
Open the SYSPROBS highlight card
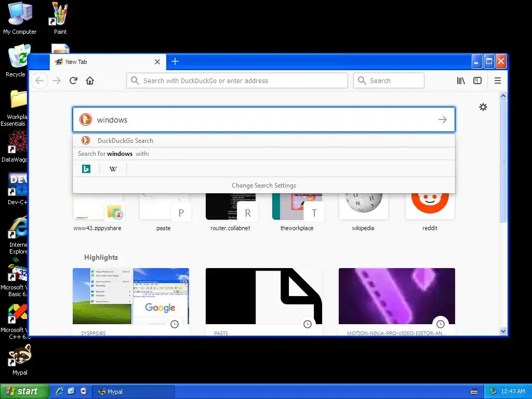(130, 302)
